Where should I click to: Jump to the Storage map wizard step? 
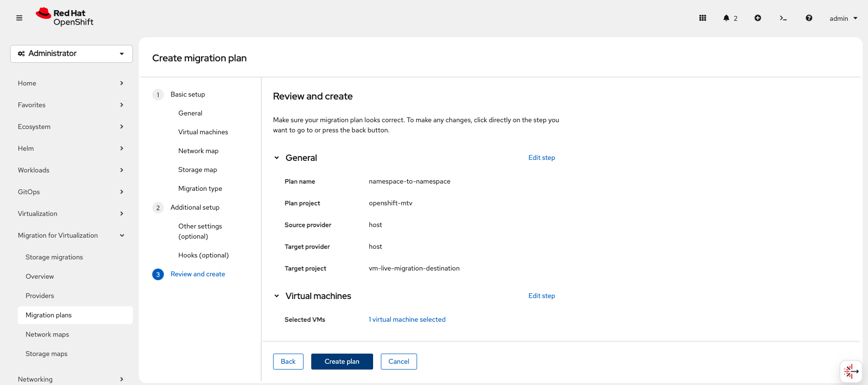tap(198, 170)
